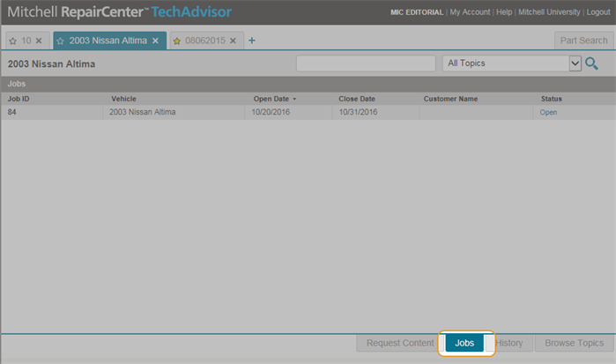616x364 pixels.
Task: Sort by the Close Date column header
Action: click(357, 99)
